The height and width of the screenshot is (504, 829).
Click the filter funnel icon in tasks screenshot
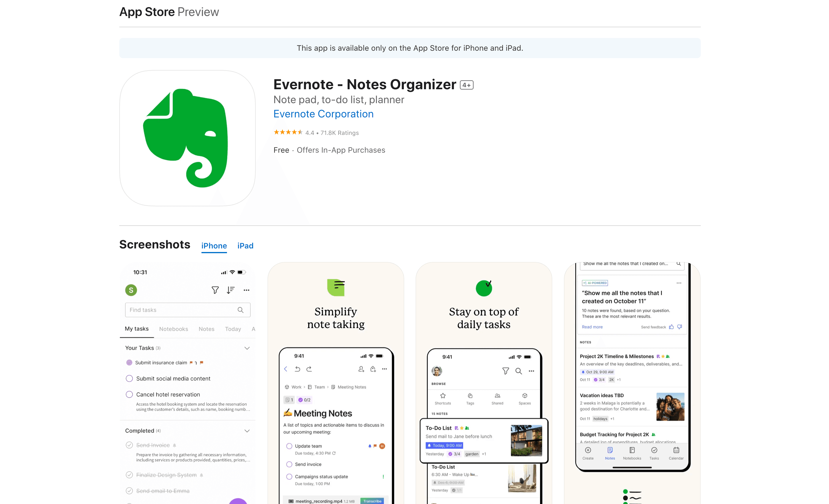click(215, 290)
